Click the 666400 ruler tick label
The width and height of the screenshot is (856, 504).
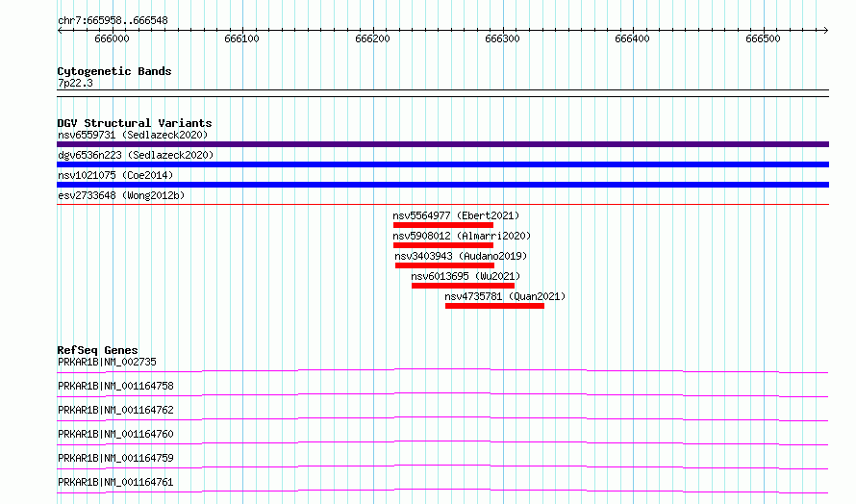tap(632, 38)
